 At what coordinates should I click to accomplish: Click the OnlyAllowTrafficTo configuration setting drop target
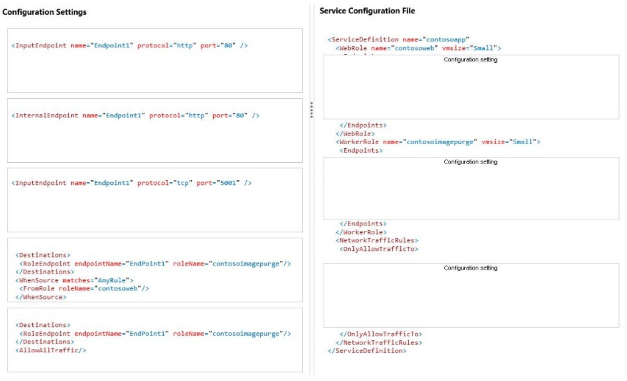point(471,295)
